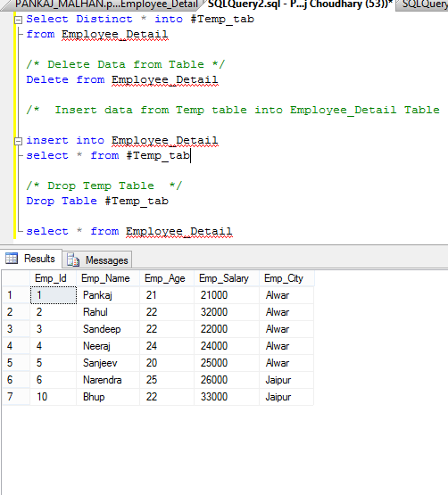Click Emp_Age cell 20 in Sanjeev row
The width and height of the screenshot is (448, 495).
(x=167, y=363)
